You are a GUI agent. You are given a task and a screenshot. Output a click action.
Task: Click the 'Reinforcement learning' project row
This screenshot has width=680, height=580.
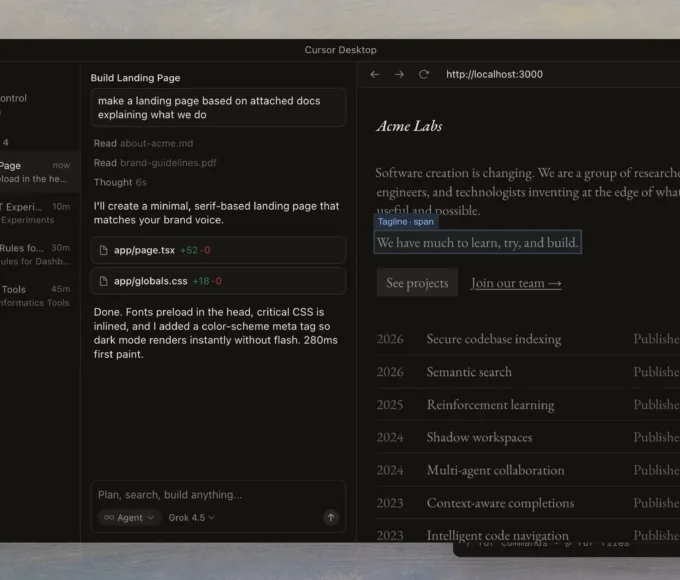[528, 405]
